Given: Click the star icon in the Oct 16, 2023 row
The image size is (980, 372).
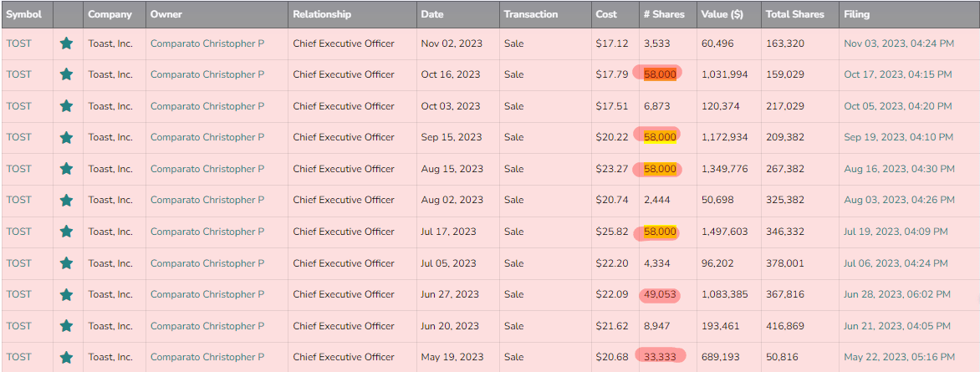Looking at the screenshot, I should pos(66,74).
